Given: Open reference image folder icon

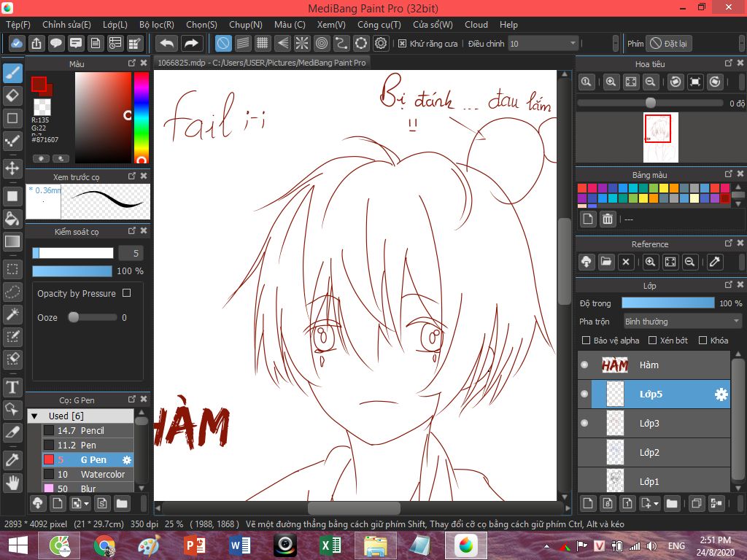Looking at the screenshot, I should click(606, 262).
